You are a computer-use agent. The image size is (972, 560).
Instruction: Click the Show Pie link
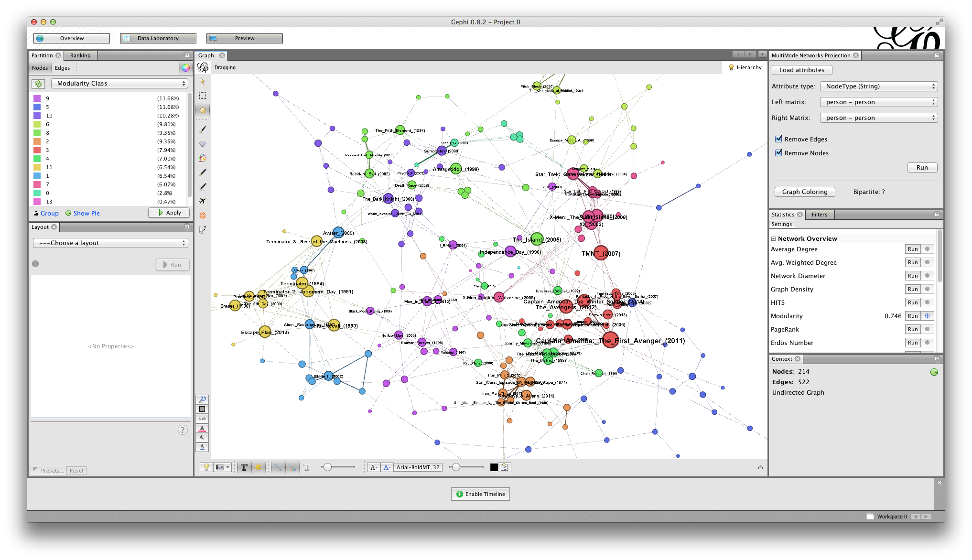83,214
